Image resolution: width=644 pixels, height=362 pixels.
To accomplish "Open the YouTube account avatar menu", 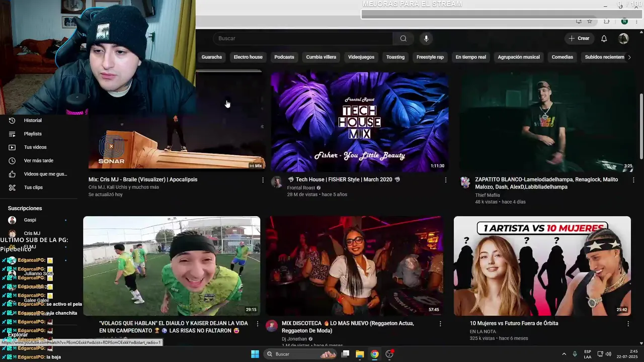I will 623,39.
